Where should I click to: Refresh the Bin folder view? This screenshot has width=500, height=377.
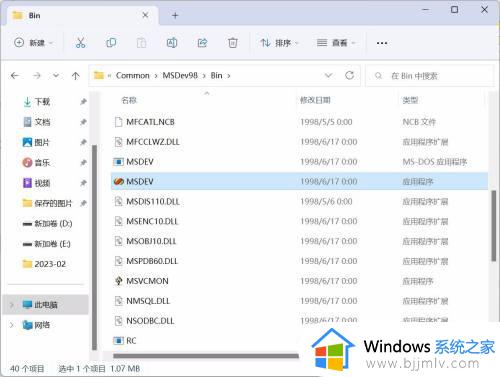pos(349,76)
